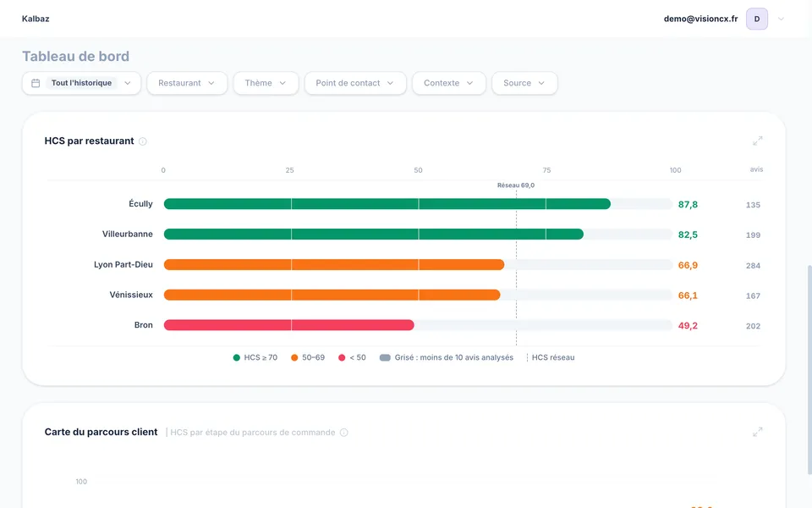Click the info icon beside HCS par restaurant
This screenshot has width=812, height=508.
tap(142, 141)
